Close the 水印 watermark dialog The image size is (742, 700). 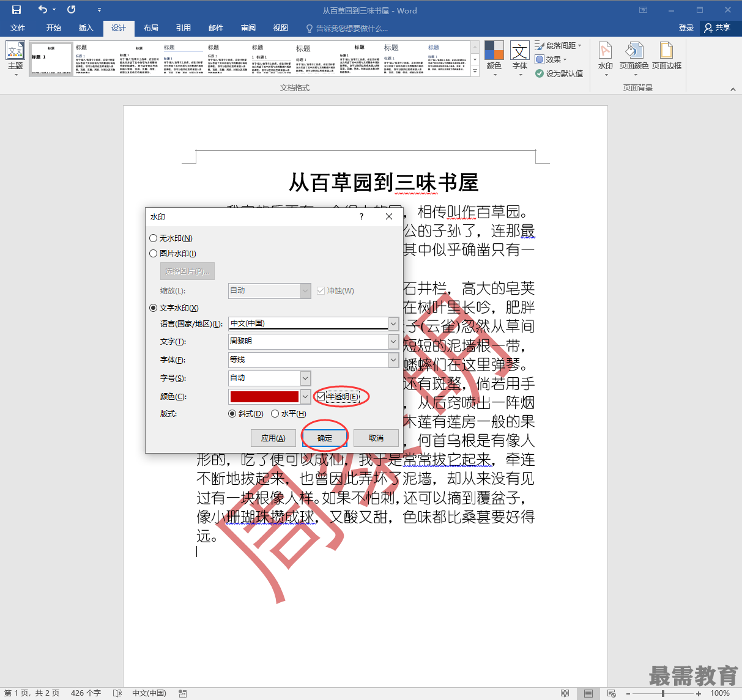tap(389, 216)
